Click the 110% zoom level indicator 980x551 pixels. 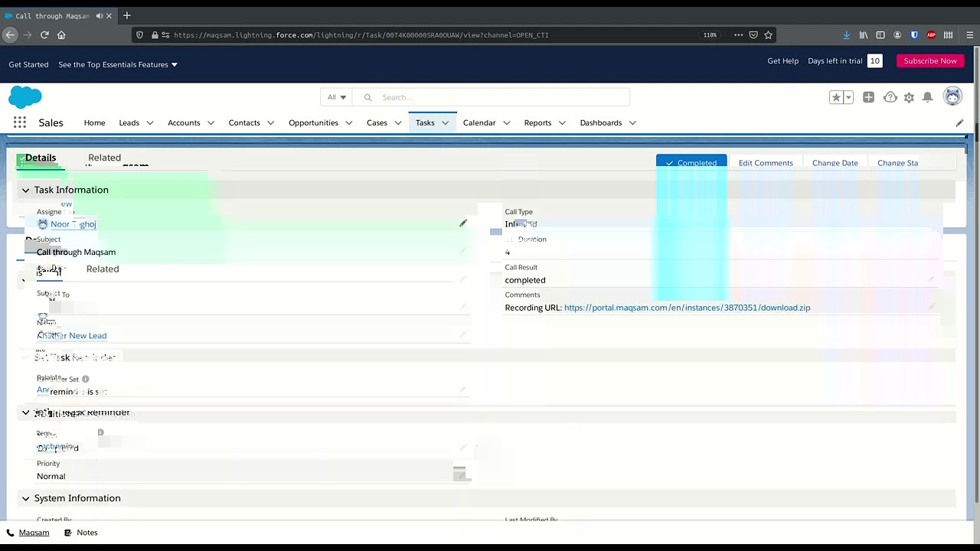710,34
